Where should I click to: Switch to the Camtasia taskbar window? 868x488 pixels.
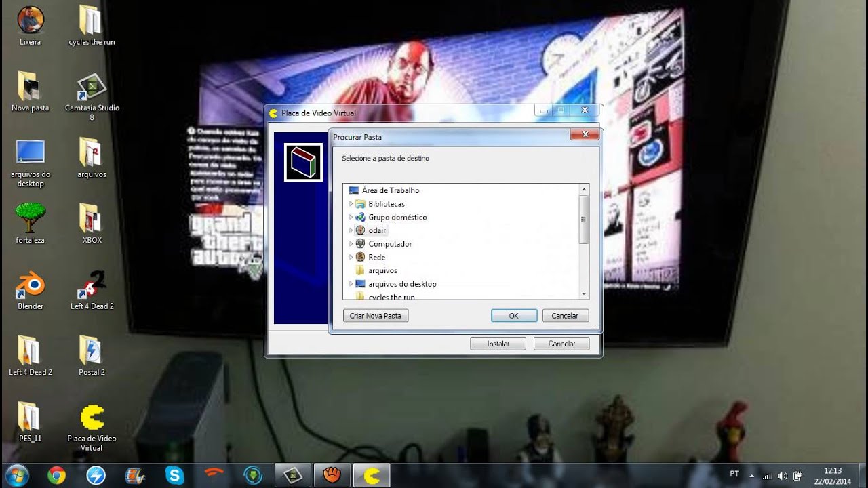(292, 475)
